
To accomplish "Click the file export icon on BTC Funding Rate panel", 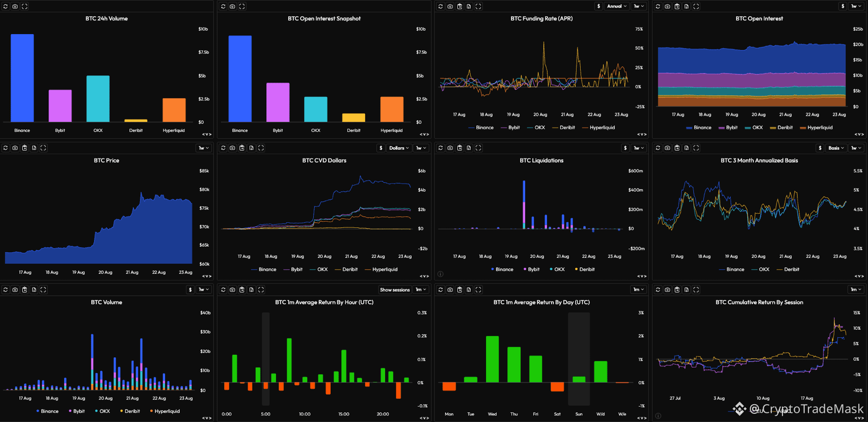I will point(469,7).
